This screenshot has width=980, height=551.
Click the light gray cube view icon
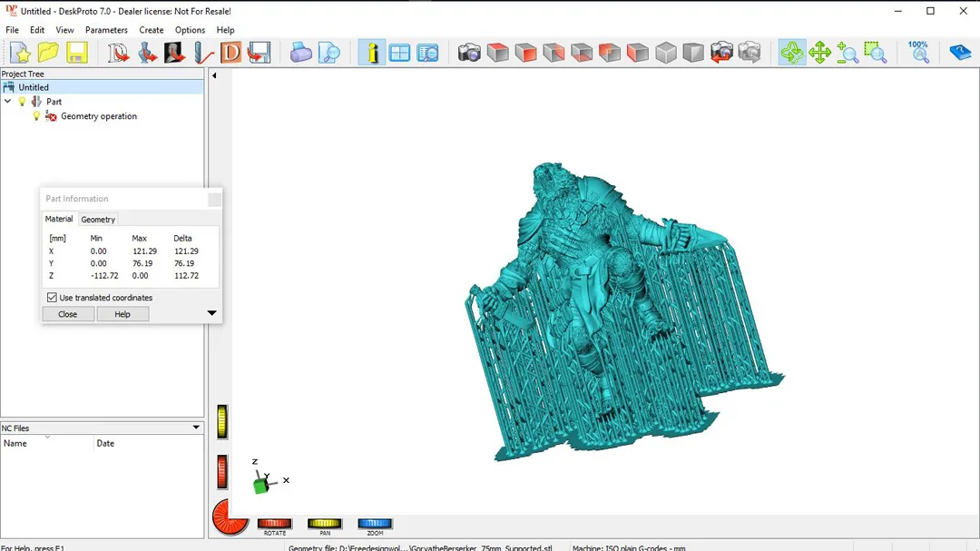point(666,54)
